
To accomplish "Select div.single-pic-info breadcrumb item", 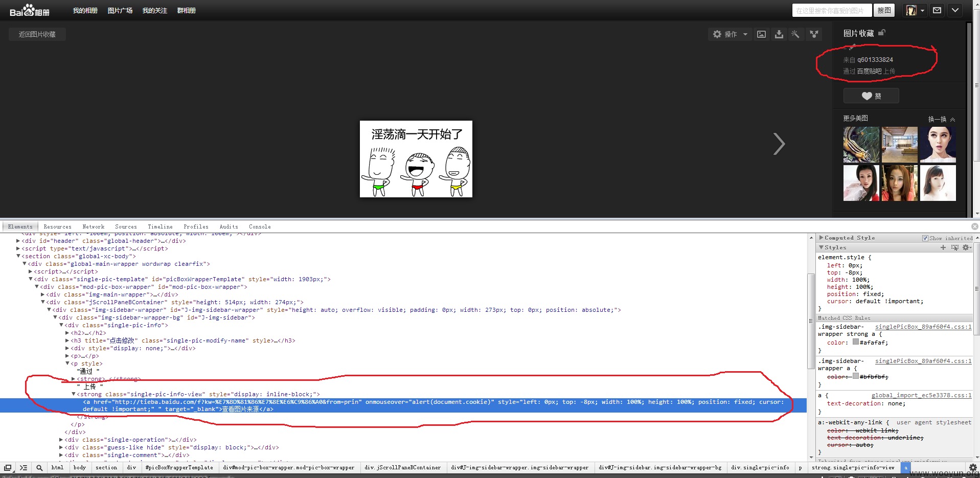I will tap(760, 467).
